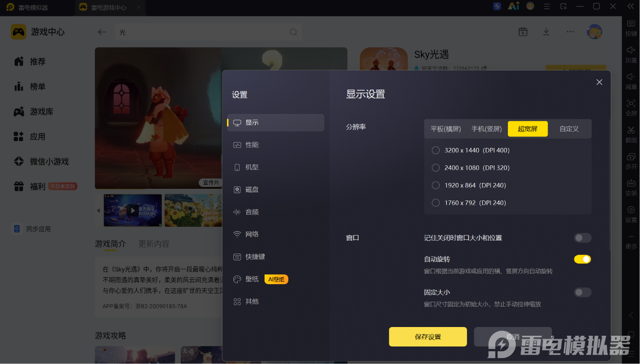Screen dimensions: 640x364
Task: Go back with the arrow beside search box
Action: point(101,32)
